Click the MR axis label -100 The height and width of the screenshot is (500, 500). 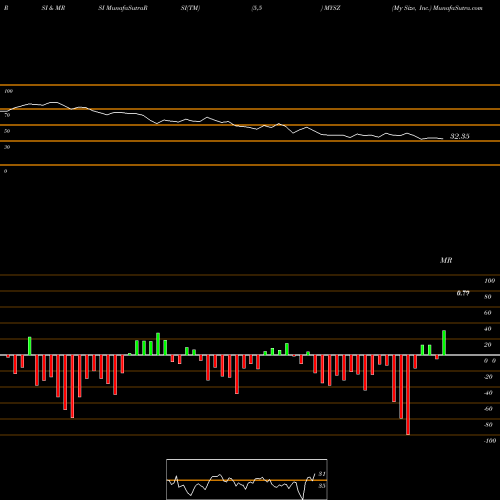coord(490,441)
